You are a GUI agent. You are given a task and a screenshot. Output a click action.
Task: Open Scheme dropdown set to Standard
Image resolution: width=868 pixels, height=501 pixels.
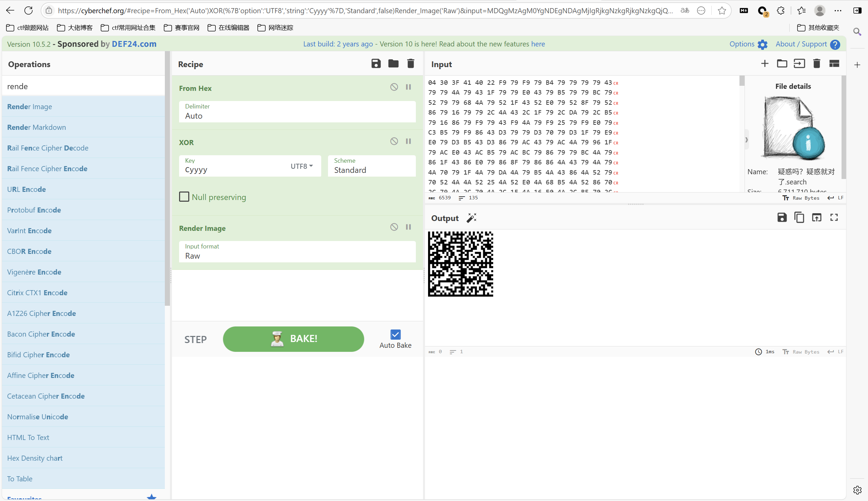tap(371, 166)
